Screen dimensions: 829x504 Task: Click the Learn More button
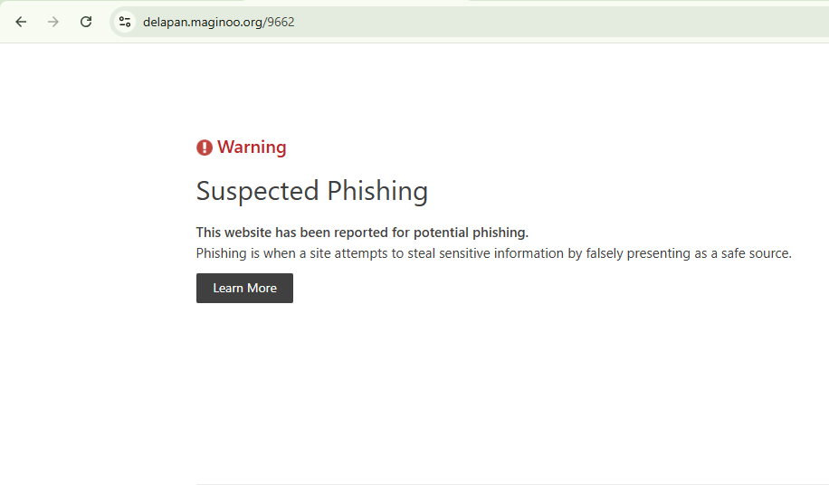point(244,289)
